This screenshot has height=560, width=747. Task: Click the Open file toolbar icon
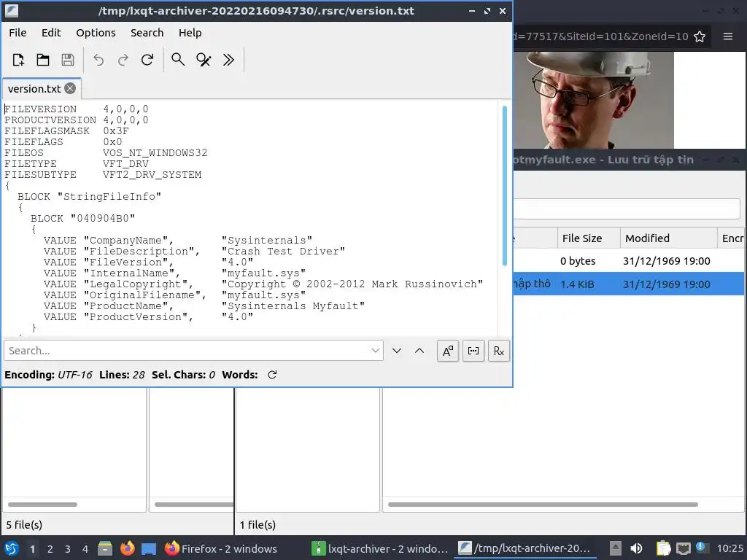(43, 60)
